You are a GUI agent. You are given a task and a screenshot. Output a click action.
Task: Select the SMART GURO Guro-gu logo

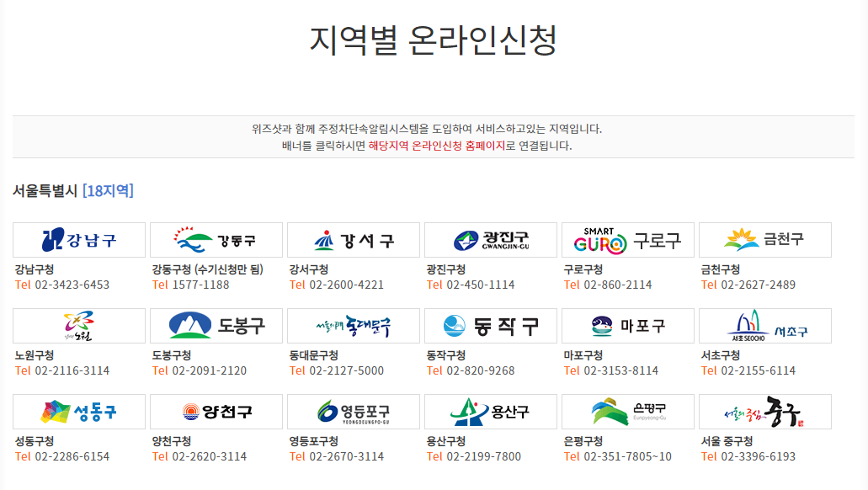pos(627,239)
